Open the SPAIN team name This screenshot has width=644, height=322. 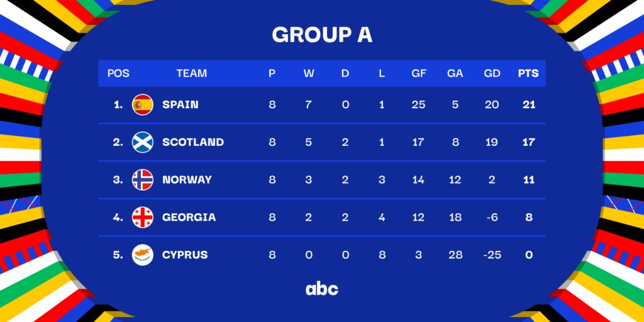(180, 104)
